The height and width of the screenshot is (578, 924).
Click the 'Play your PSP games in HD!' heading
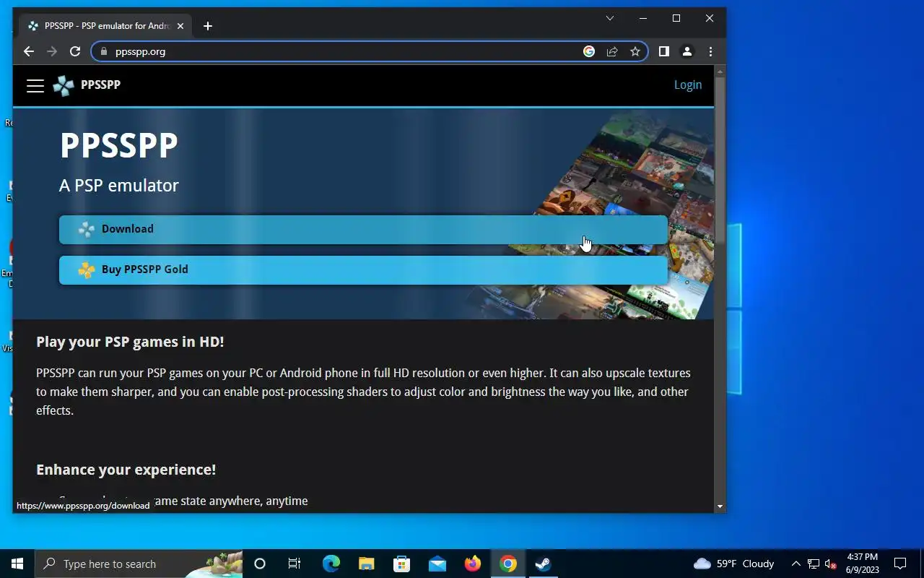130,342
